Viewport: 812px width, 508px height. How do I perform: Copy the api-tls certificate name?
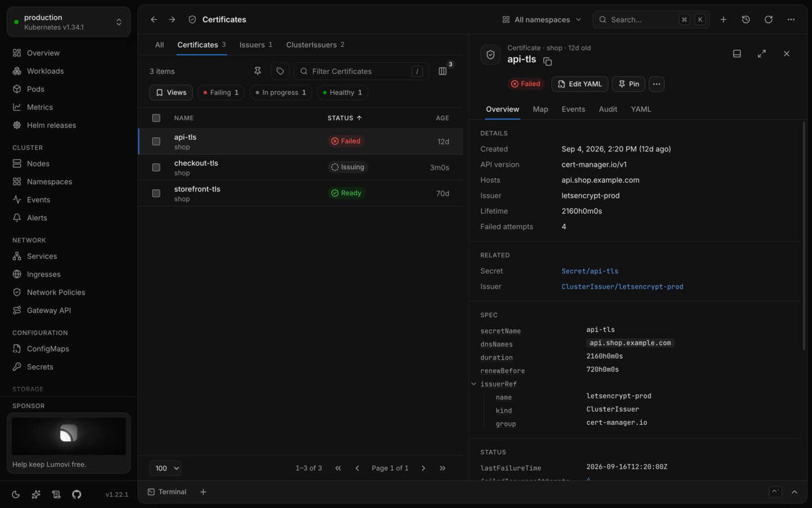547,61
